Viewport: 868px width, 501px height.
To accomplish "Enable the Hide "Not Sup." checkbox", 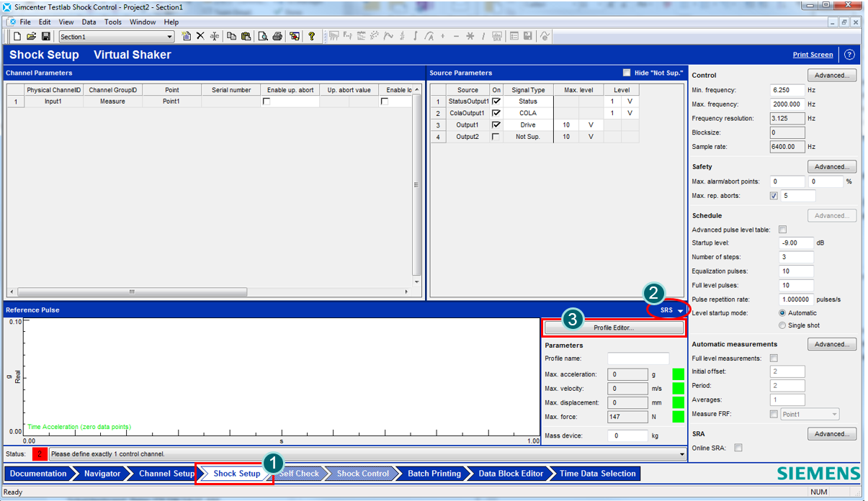I will pos(627,73).
